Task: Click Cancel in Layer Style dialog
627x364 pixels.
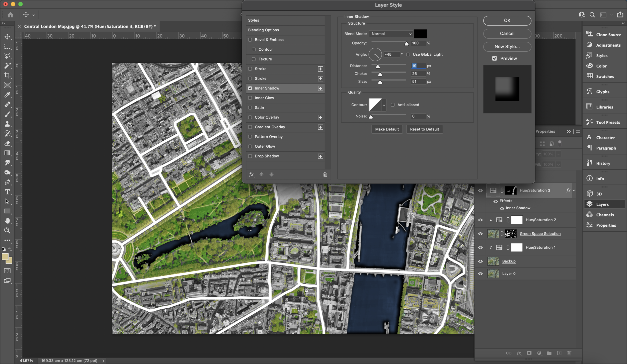Action: click(507, 34)
